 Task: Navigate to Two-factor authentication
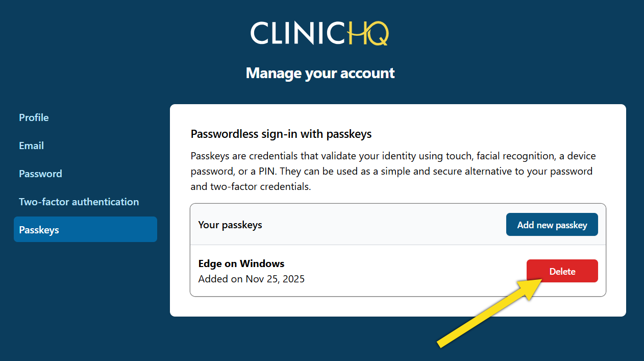coord(79,202)
